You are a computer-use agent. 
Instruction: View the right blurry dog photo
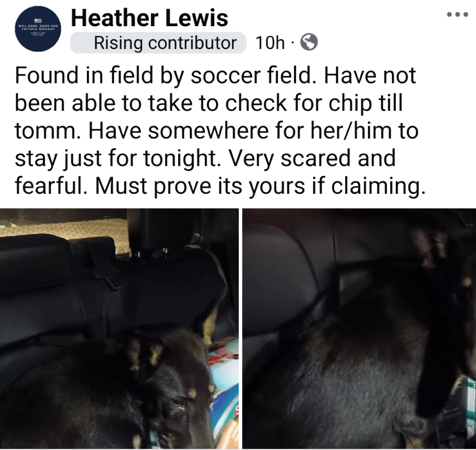click(x=359, y=329)
